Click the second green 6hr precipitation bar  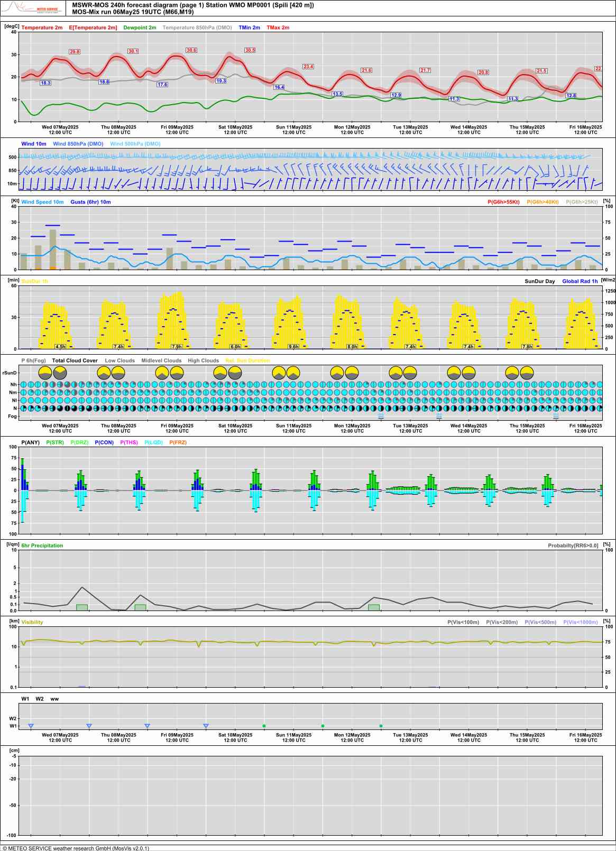140,607
